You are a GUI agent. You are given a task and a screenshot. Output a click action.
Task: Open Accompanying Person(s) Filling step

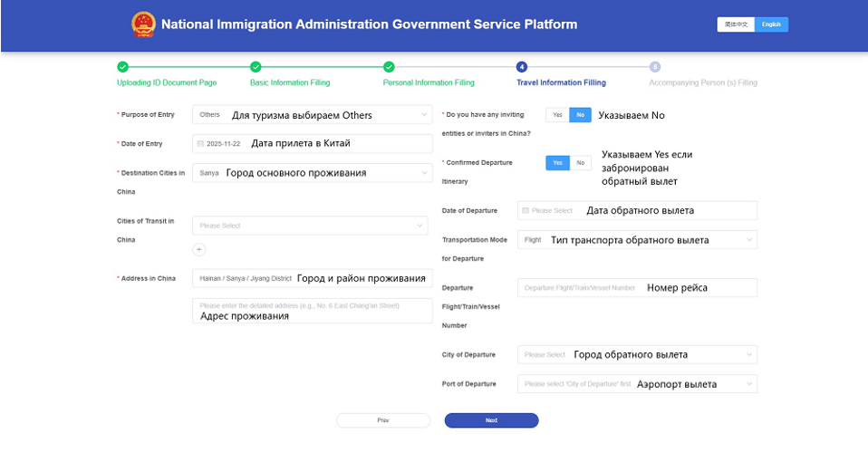[x=702, y=82]
